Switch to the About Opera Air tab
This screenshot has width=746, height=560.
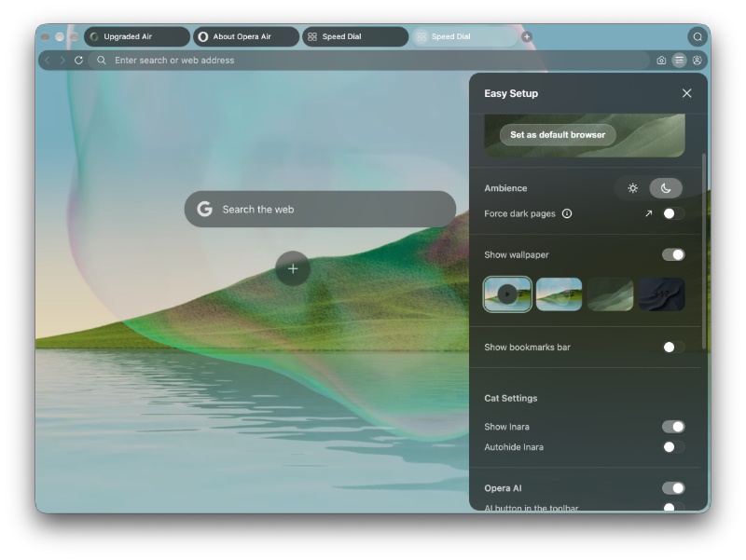coord(246,36)
